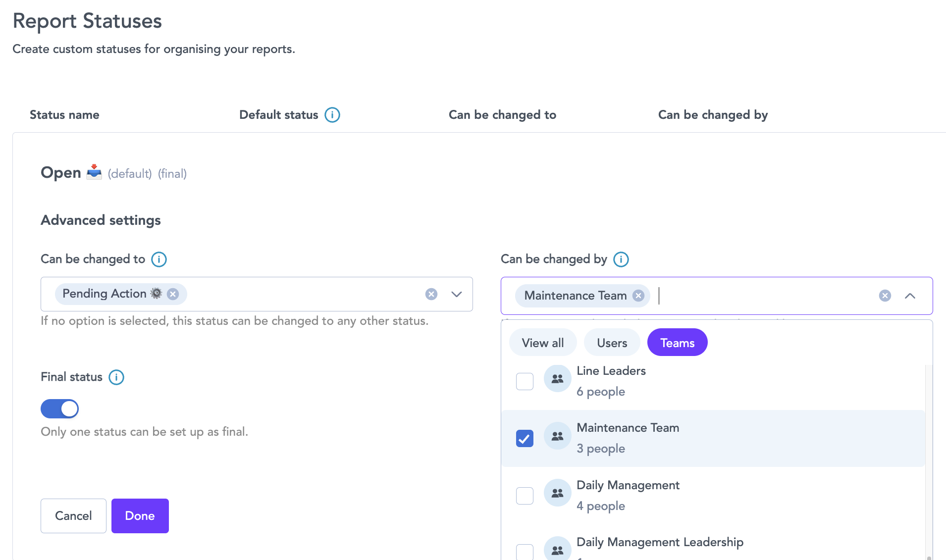The image size is (946, 560).
Task: Uncheck the Maintenance Team checkbox
Action: click(525, 438)
